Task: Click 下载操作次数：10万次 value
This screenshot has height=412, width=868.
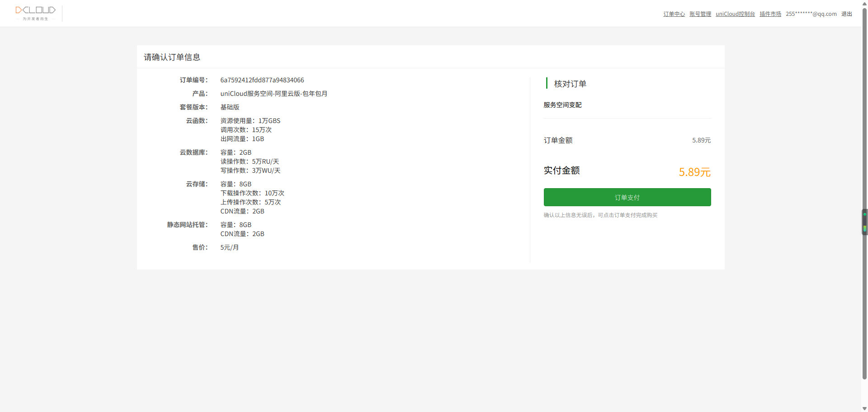Action: (x=252, y=193)
